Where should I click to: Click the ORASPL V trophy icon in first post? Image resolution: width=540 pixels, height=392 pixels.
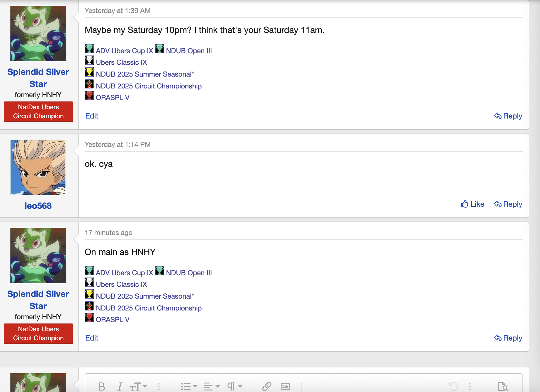[89, 96]
